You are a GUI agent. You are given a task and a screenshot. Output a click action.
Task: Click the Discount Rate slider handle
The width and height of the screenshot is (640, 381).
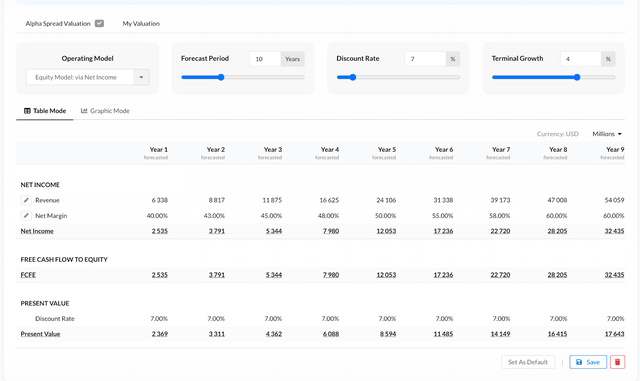(x=353, y=77)
